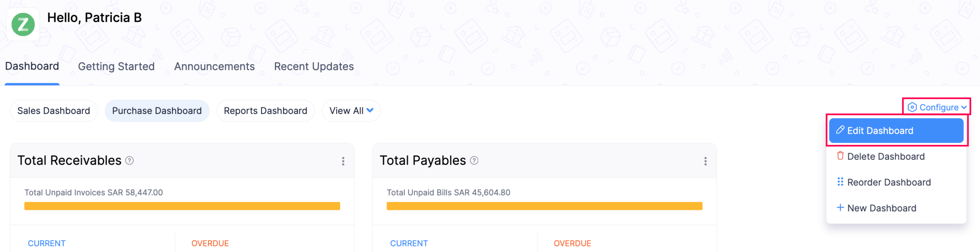Click the Configure gear icon

912,107
